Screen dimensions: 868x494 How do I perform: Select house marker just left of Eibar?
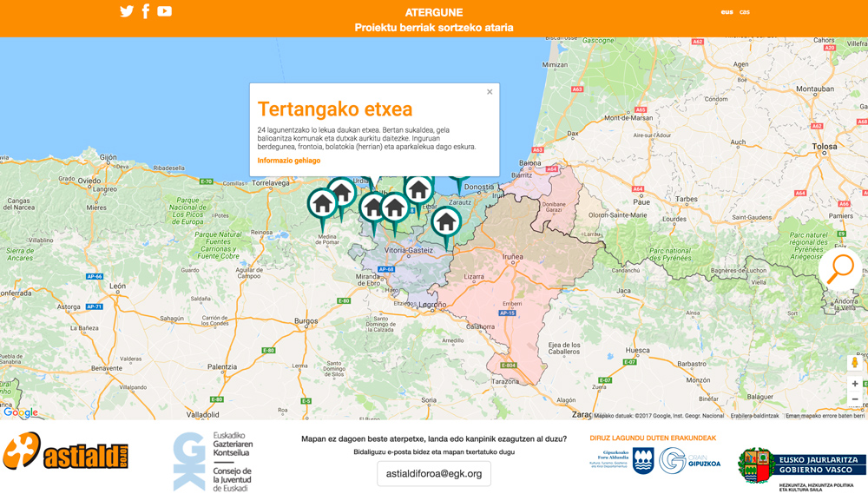(x=418, y=191)
